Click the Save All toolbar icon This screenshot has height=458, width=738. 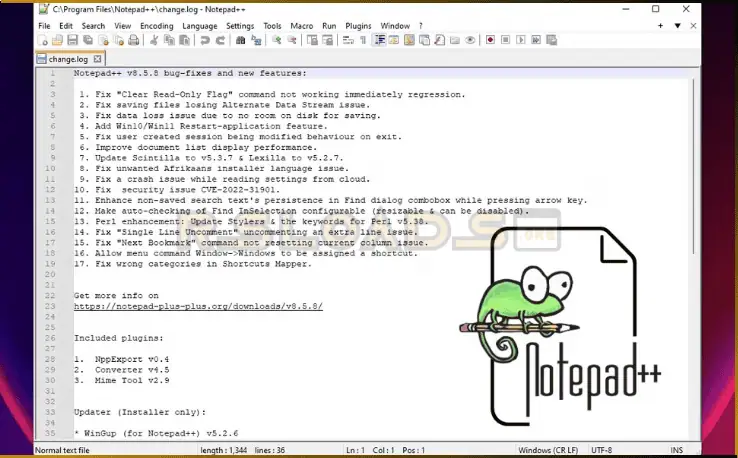(88, 40)
